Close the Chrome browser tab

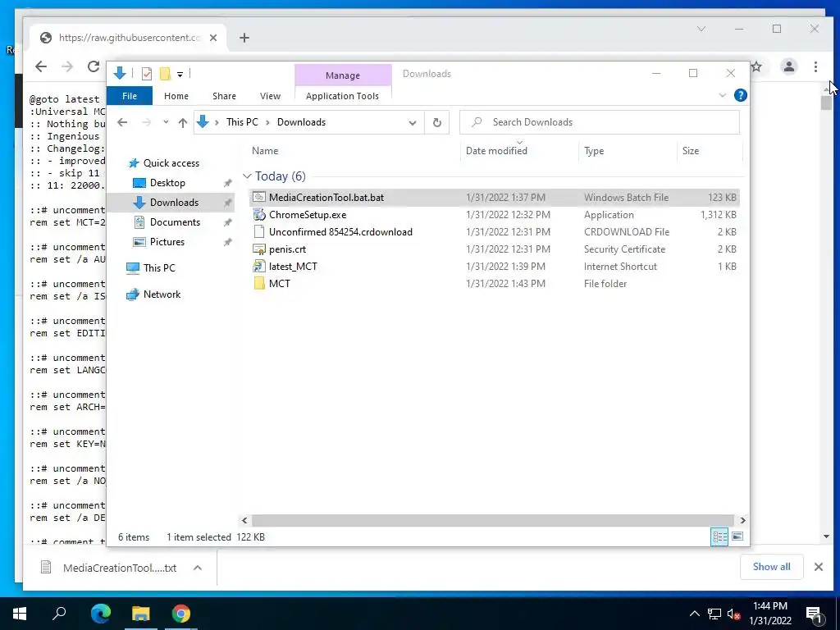tap(213, 38)
